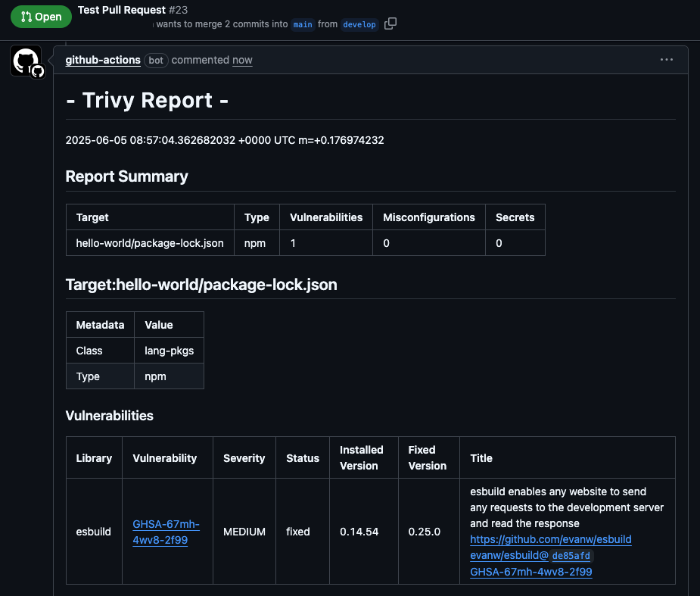The image size is (700, 596).
Task: Click the Installed Version column header
Action: (363, 458)
